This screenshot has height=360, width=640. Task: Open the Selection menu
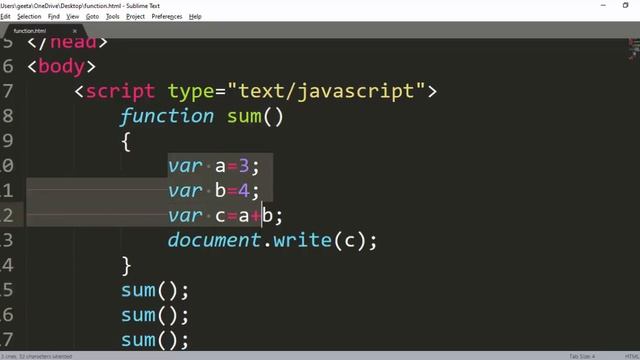[x=29, y=17]
